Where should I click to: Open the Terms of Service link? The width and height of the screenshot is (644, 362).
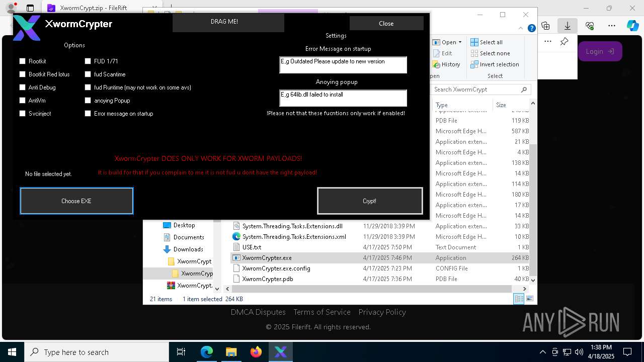(x=322, y=312)
